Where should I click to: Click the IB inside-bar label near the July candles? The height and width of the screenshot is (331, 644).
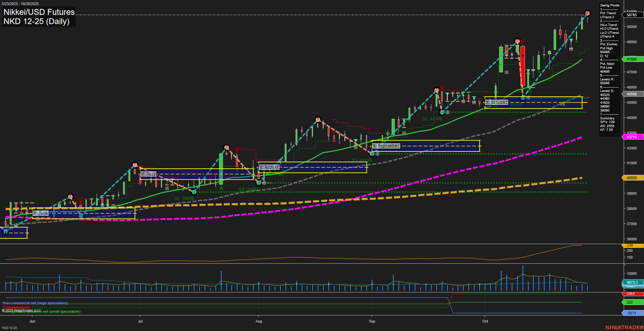pos(167,188)
